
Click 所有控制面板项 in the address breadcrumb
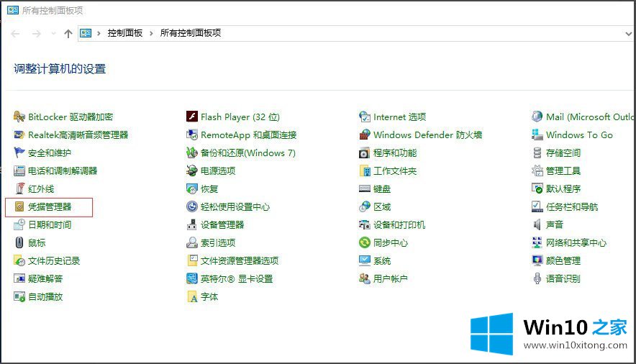point(191,33)
